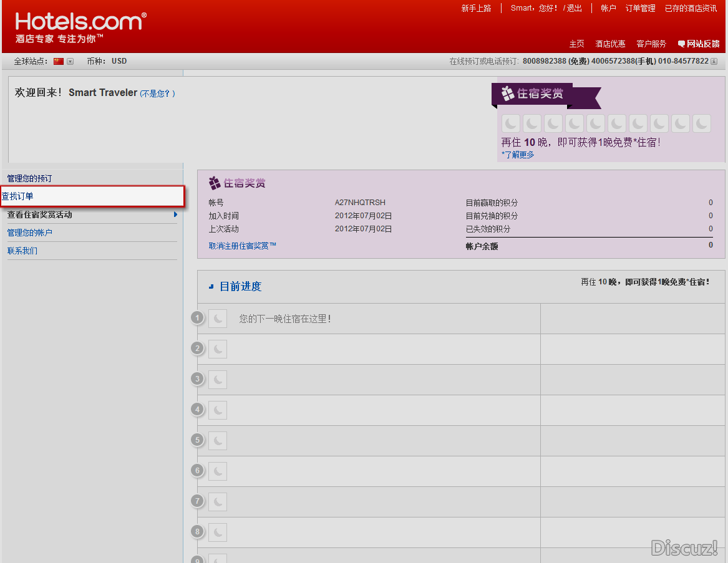
Task: Open 订单管理 top menu
Action: 640,8
